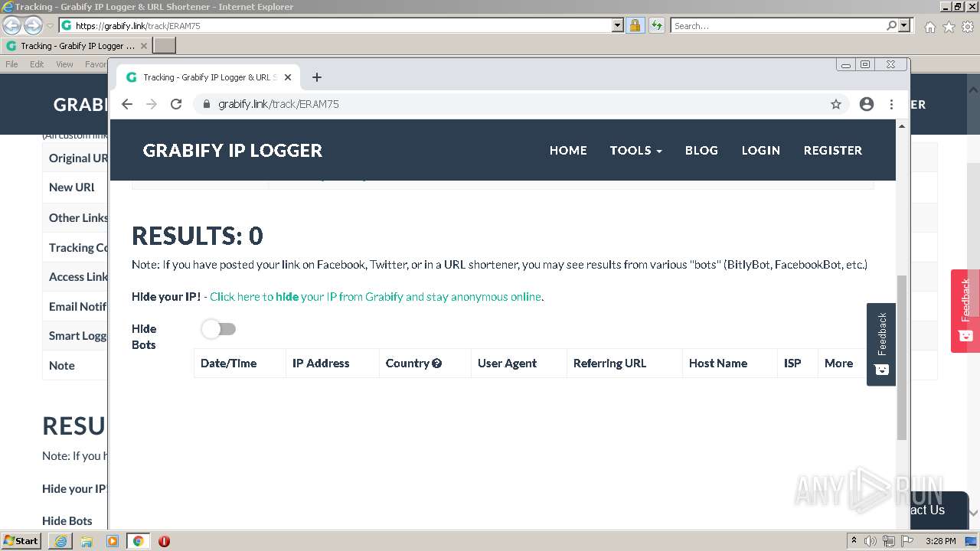Click red stop-sign taskbar icon
980x551 pixels.
tap(164, 541)
